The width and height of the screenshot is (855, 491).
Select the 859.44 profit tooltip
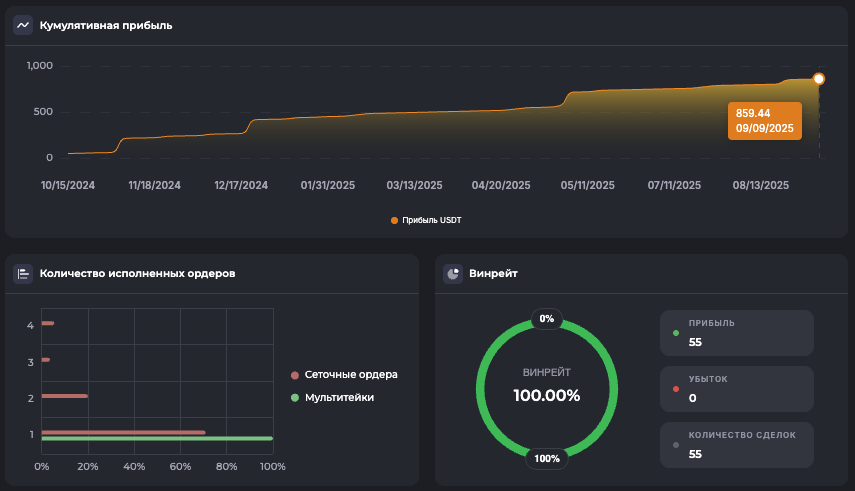coord(765,120)
